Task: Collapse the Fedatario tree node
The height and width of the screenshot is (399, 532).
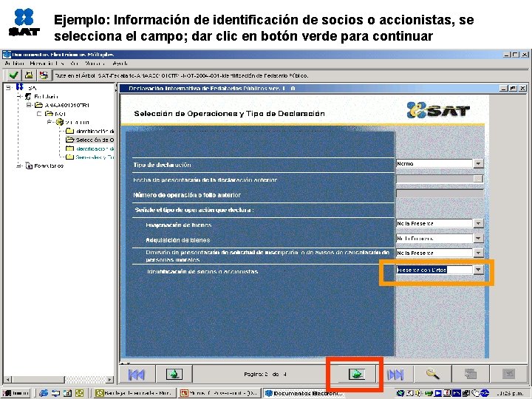Action: pos(18,97)
